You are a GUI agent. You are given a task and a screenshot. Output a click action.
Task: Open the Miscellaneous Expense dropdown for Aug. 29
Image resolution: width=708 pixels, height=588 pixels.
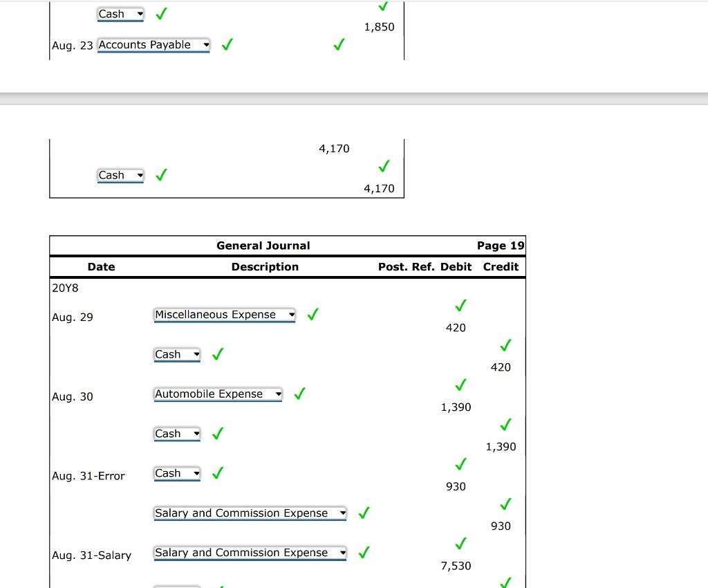(224, 314)
